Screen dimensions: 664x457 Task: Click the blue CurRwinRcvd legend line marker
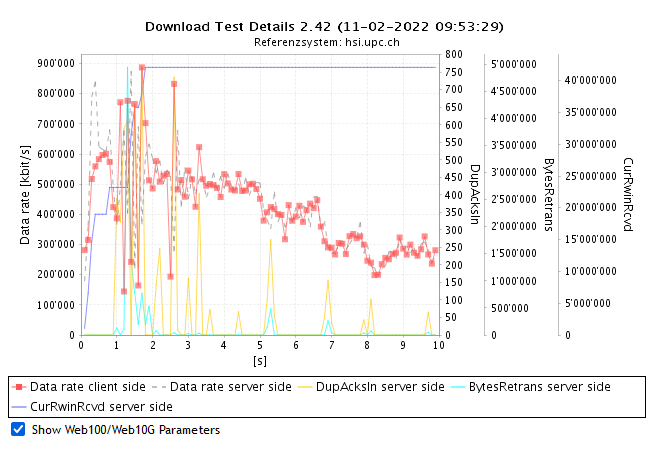tap(19, 406)
